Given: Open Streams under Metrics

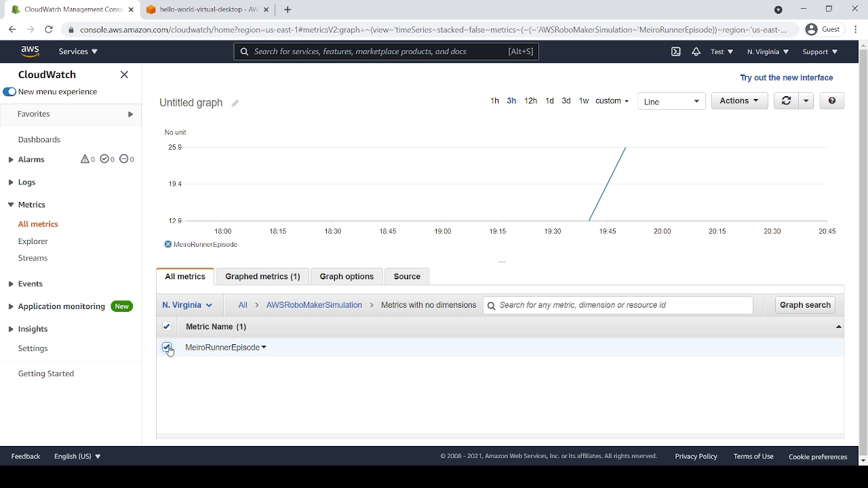Looking at the screenshot, I should click(x=33, y=258).
